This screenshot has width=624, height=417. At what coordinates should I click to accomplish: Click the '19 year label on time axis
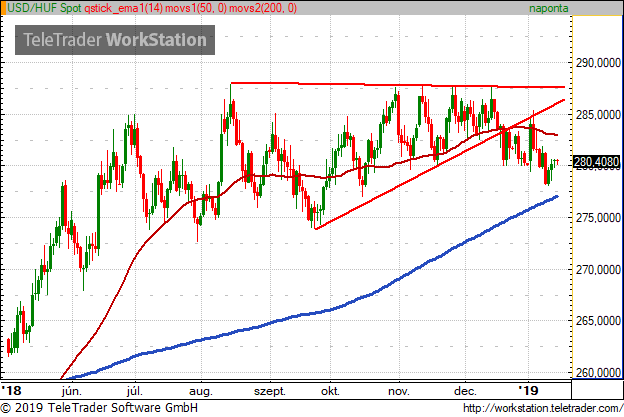(528, 390)
